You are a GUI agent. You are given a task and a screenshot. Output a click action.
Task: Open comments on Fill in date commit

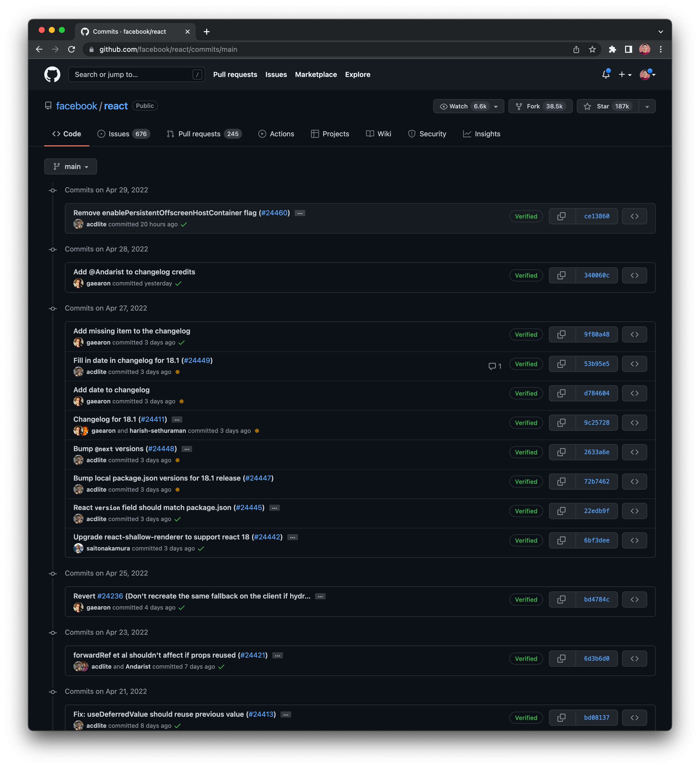pos(495,366)
